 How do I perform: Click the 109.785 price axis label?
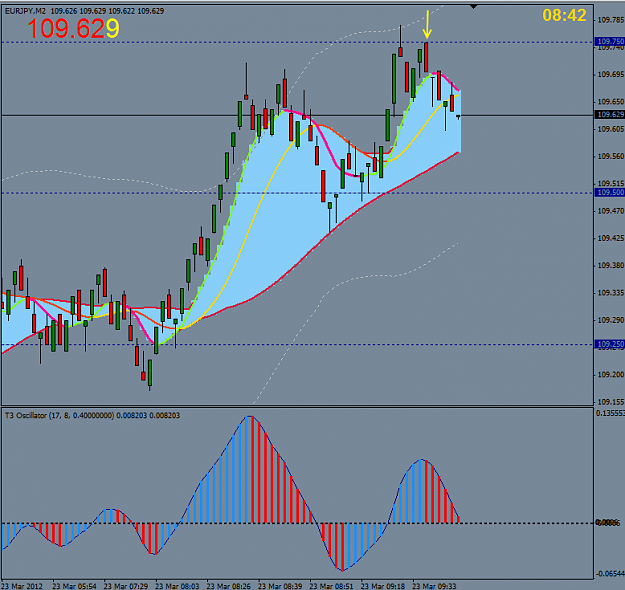point(611,20)
